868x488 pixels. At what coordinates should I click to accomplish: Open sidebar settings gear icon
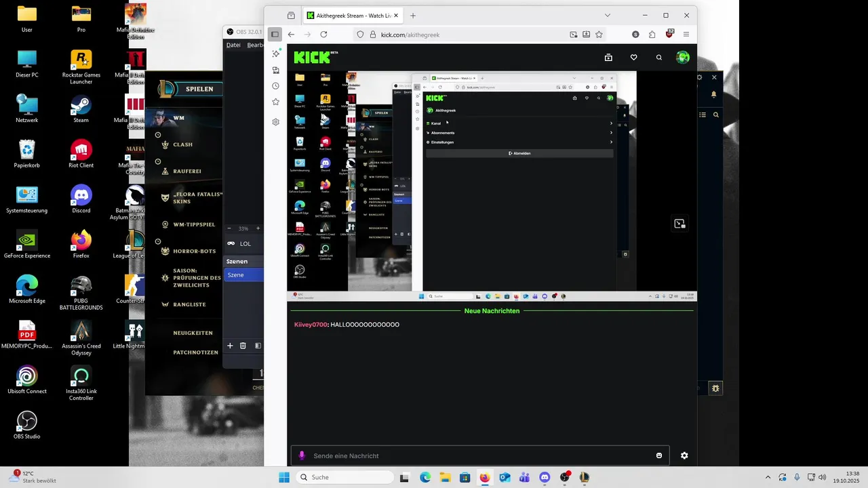(276, 122)
